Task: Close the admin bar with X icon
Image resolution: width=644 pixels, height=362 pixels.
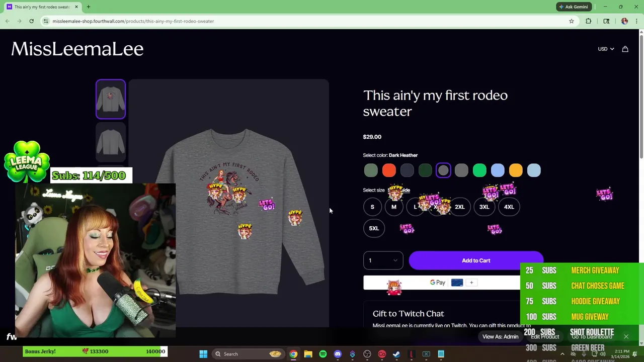Action: (x=626, y=336)
